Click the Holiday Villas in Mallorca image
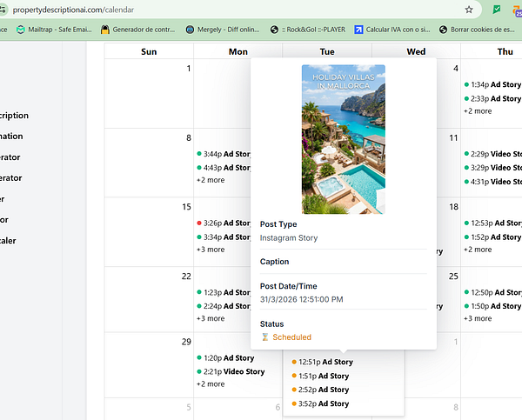 [x=344, y=139]
